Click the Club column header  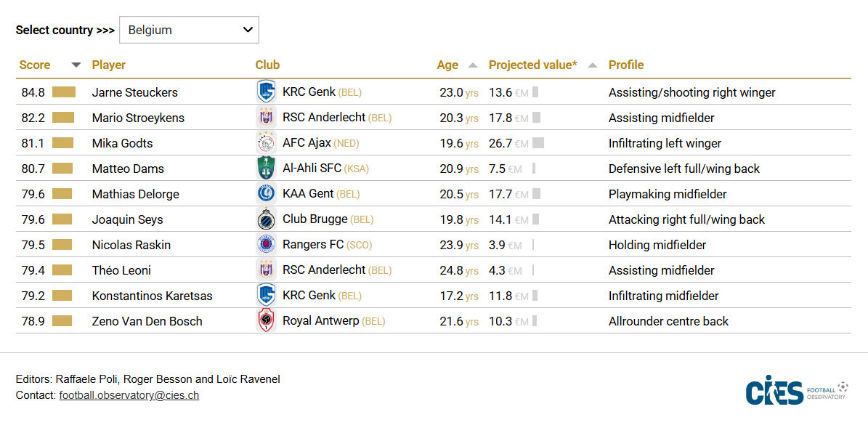click(x=267, y=65)
